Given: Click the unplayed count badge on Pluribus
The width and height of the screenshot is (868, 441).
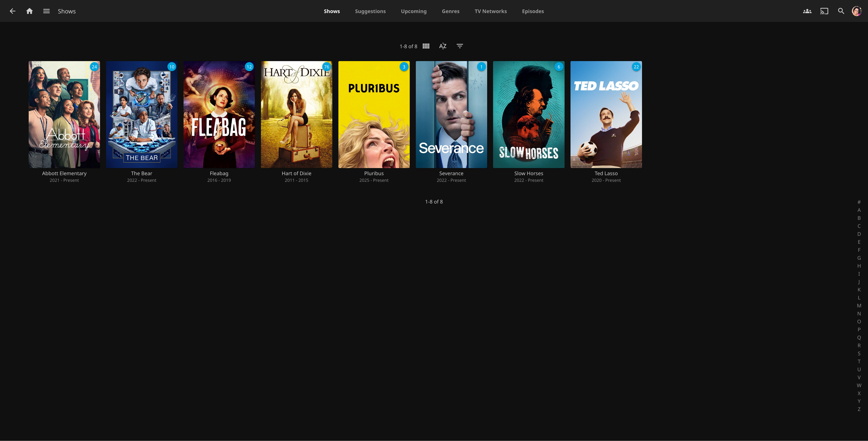Looking at the screenshot, I should (404, 67).
